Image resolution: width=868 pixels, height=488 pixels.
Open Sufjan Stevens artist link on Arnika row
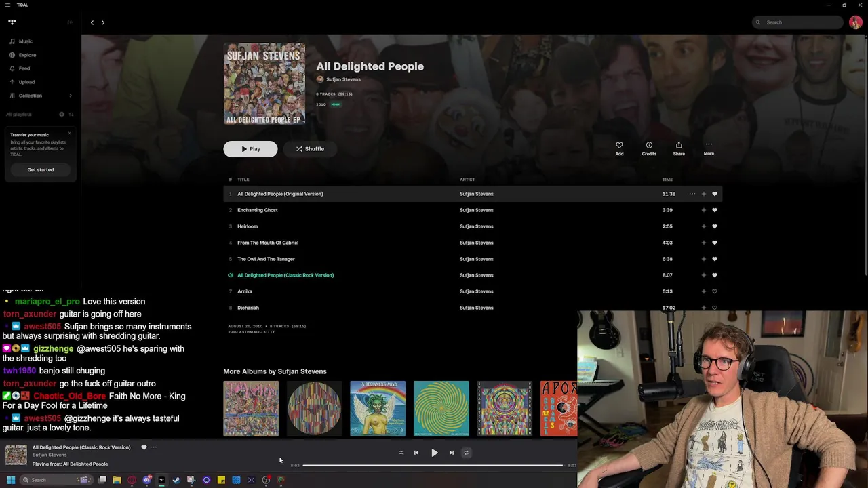[476, 291]
